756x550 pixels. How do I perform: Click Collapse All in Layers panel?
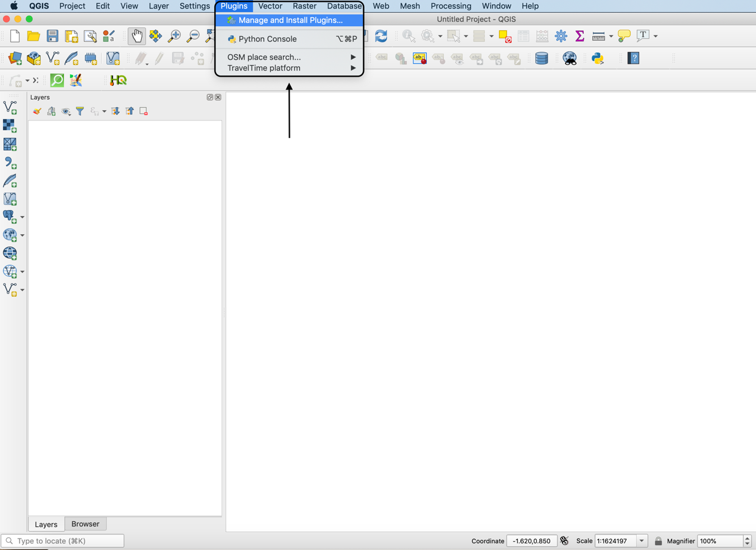[130, 111]
